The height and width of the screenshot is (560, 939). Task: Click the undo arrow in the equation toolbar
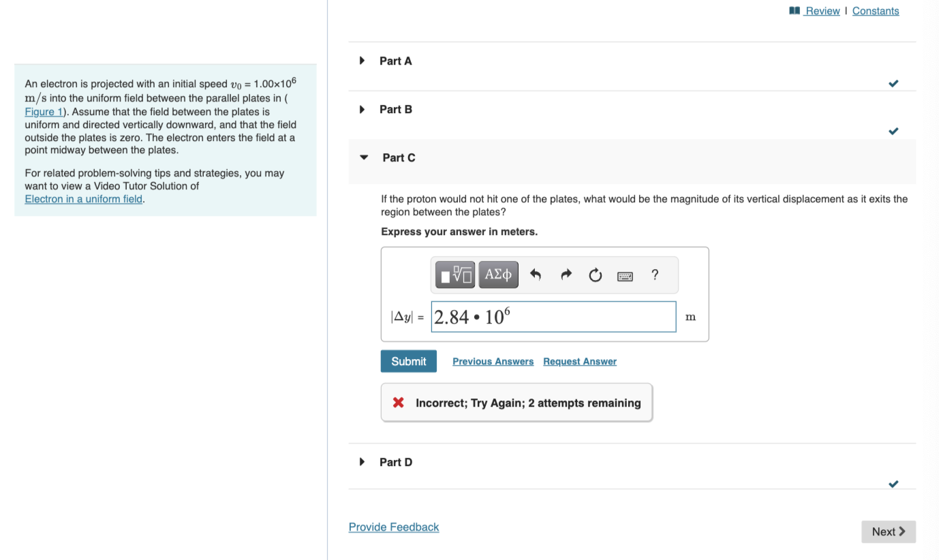click(536, 274)
